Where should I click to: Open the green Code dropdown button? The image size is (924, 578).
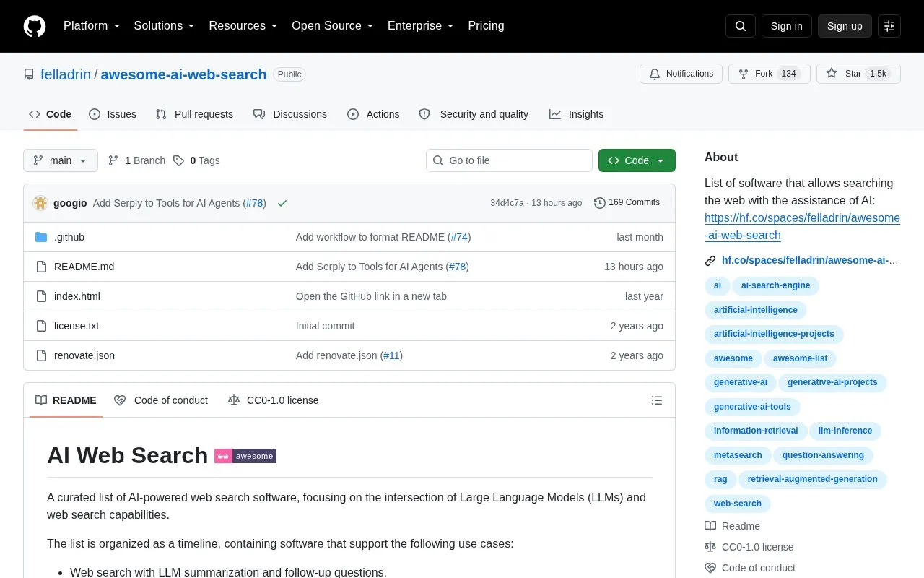tap(637, 160)
